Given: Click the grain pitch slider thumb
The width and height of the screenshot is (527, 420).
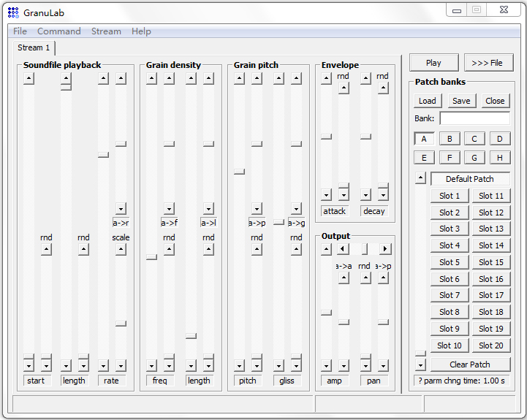Looking at the screenshot, I should coord(239,172).
